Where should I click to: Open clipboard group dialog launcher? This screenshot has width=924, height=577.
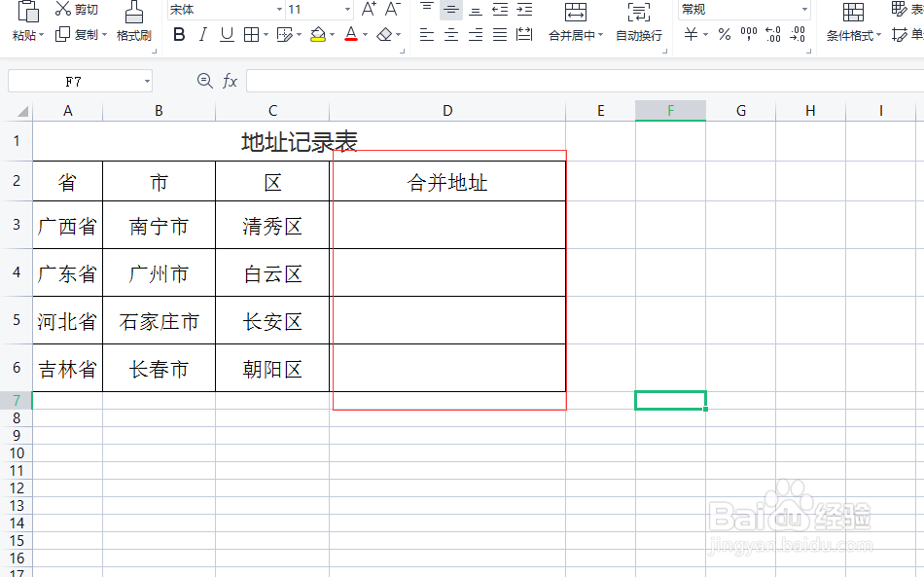(155, 52)
